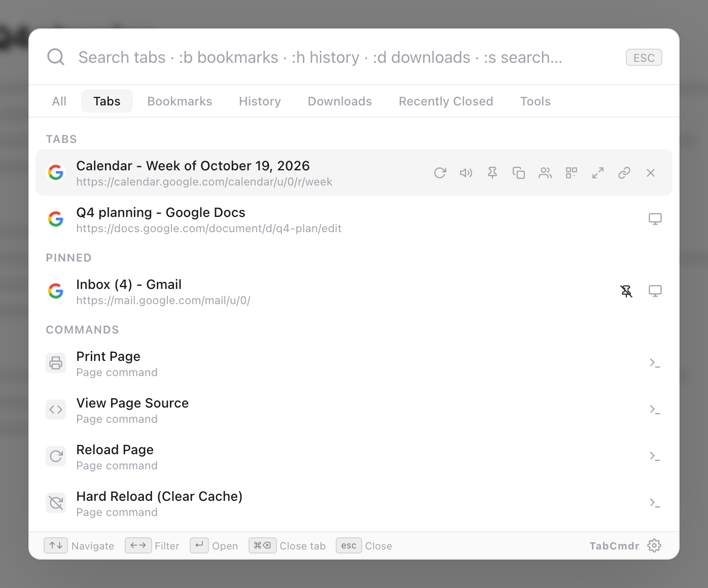Switch to the All filter tab
Viewport: 708px width, 588px height.
(59, 101)
